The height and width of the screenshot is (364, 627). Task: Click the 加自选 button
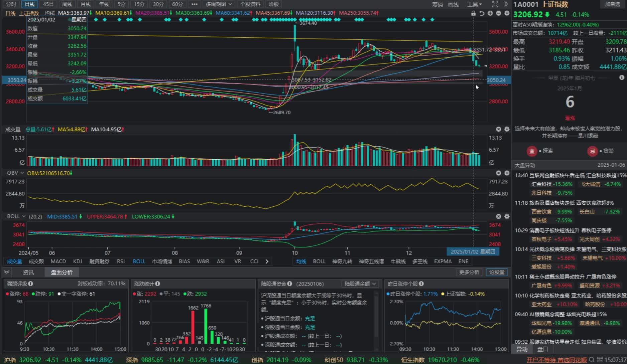pos(612,4)
